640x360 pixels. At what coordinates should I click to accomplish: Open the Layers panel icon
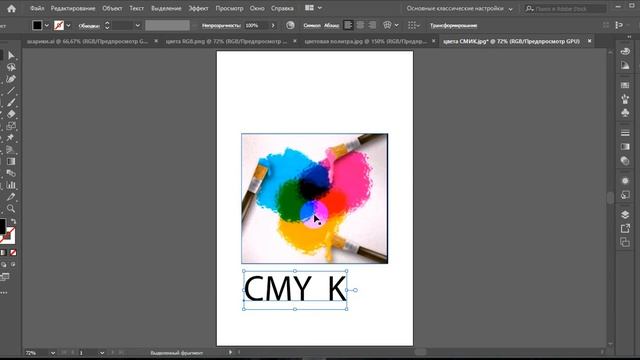(625, 215)
